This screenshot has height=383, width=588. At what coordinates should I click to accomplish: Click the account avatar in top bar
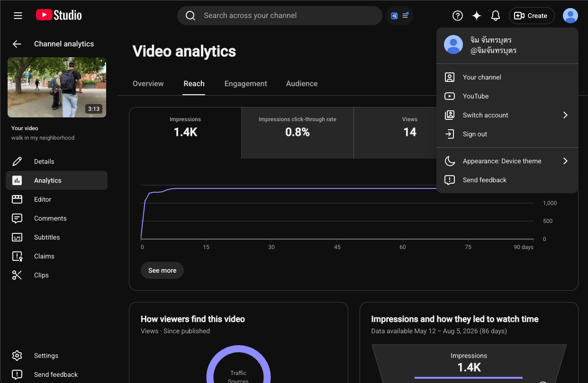[570, 16]
